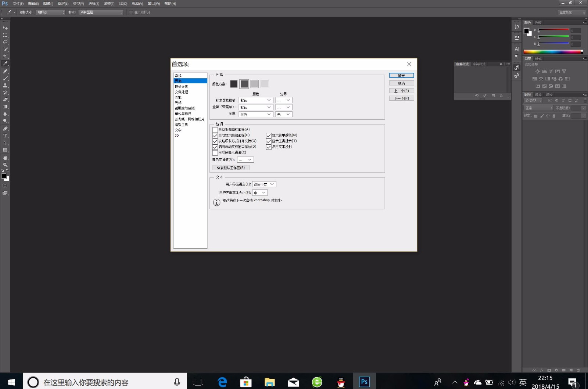Select the Zoom tool

tap(5, 165)
